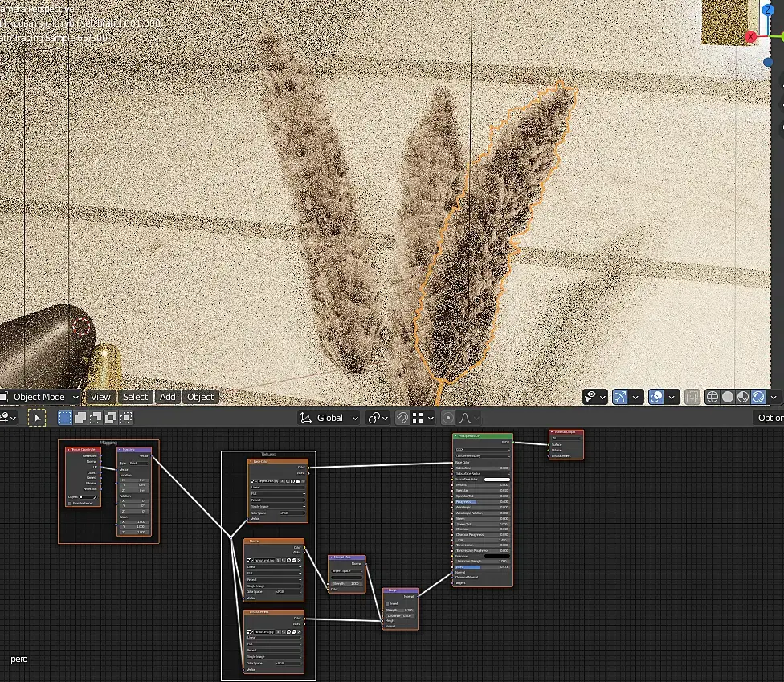Open the Select menu
The height and width of the screenshot is (682, 784).
(135, 397)
